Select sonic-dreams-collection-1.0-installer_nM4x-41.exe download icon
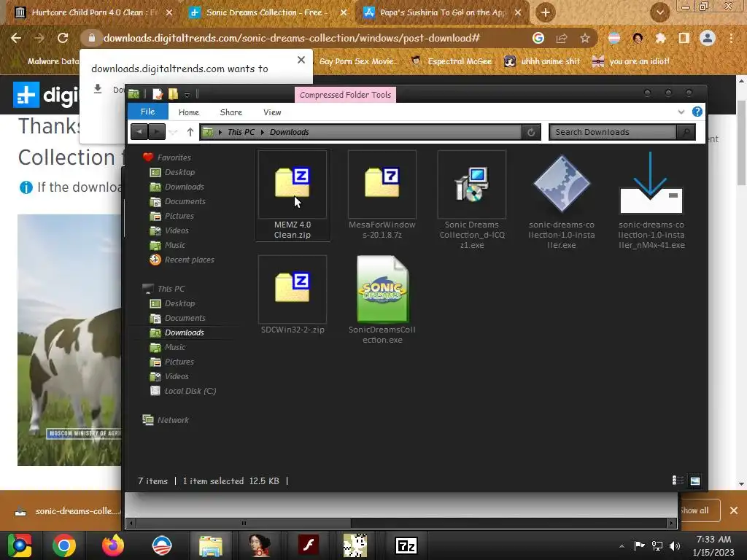 pos(651,183)
